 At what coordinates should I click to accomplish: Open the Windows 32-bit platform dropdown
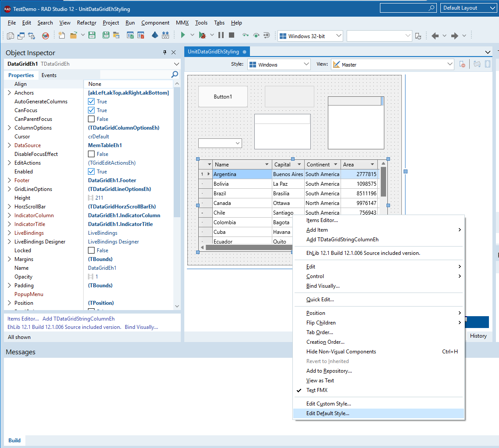pos(338,36)
